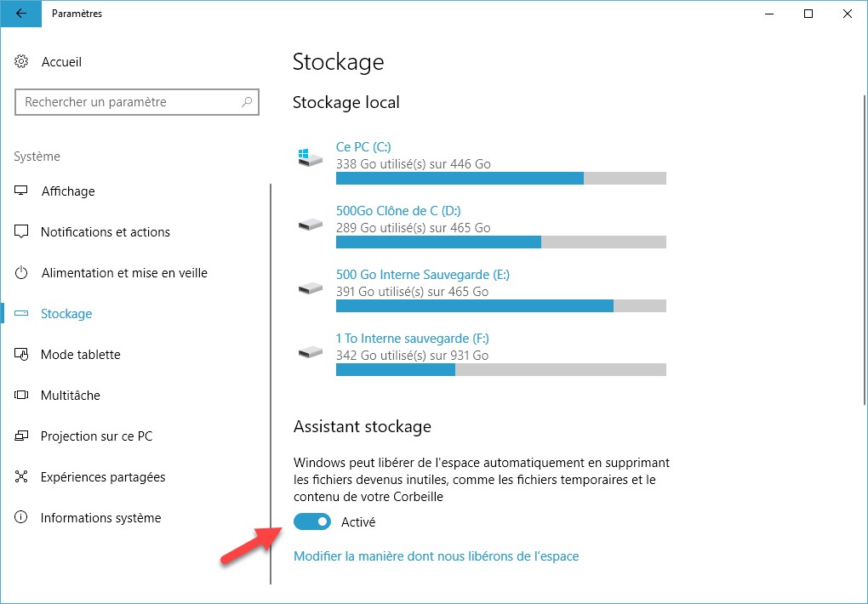The height and width of the screenshot is (604, 868).
Task: Open Informations système in sidebar
Action: click(x=100, y=518)
